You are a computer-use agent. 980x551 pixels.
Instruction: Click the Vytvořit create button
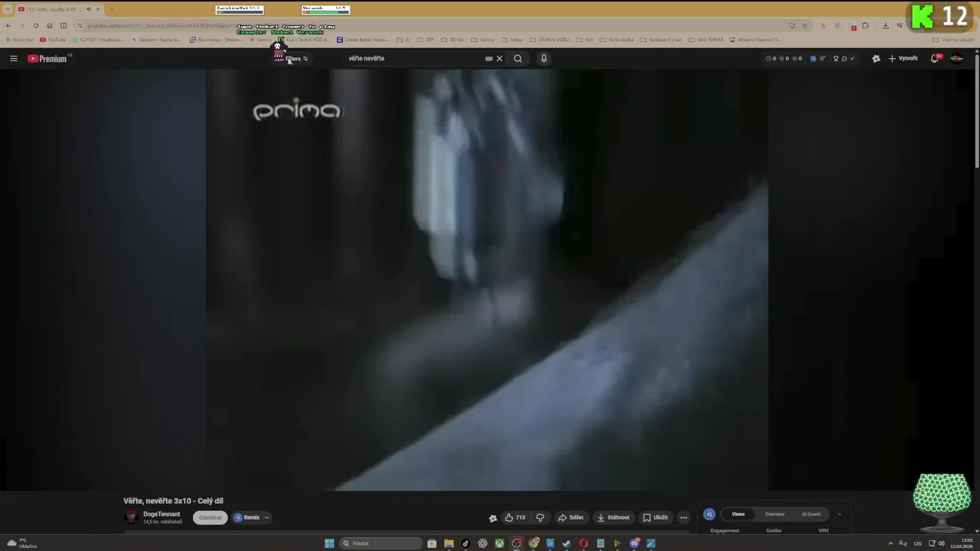(x=903, y=58)
